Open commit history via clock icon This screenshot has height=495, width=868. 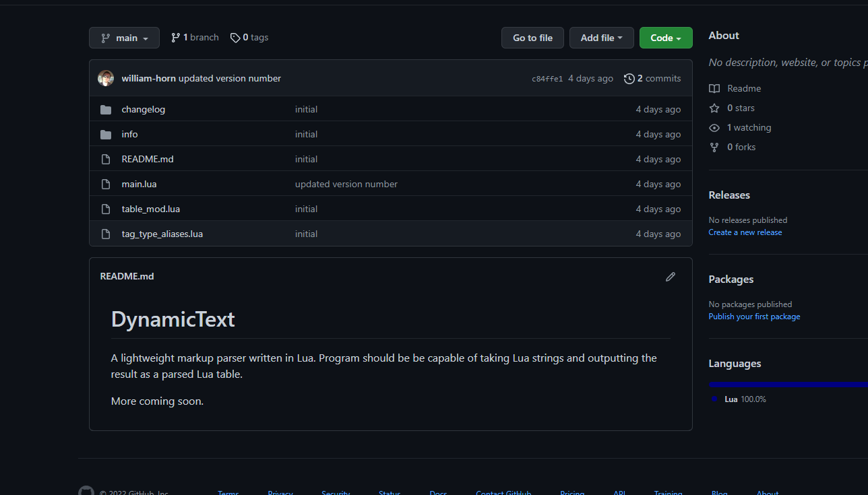(x=629, y=79)
